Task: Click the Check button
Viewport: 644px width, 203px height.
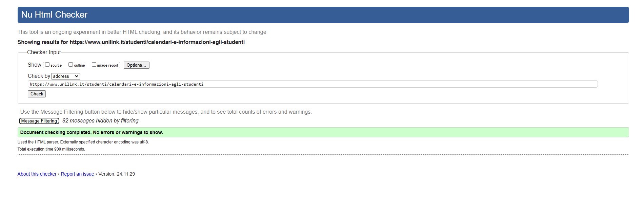Action: click(37, 94)
